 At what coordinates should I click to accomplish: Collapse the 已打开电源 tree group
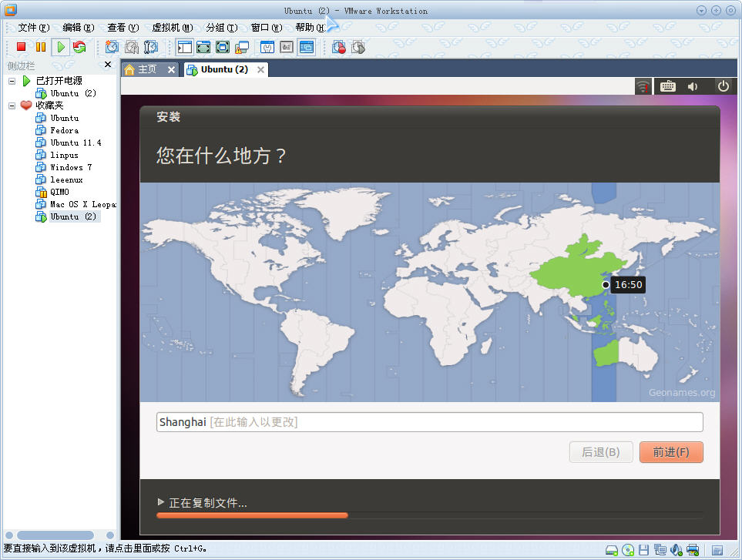pyautogui.click(x=12, y=81)
